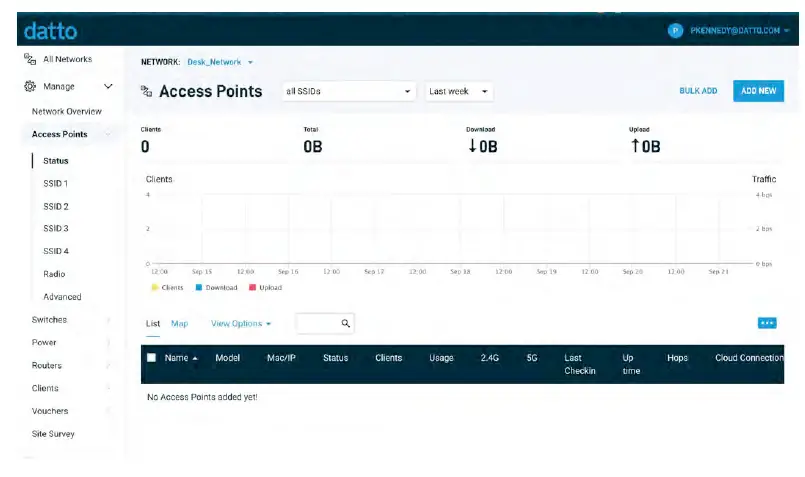Open SSID 2 settings

[55, 206]
